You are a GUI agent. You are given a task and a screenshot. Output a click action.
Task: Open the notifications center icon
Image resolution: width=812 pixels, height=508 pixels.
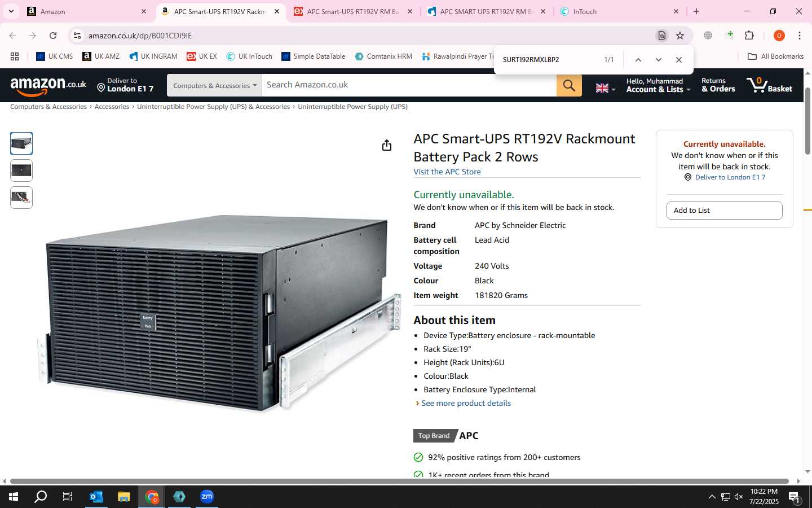coord(794,497)
